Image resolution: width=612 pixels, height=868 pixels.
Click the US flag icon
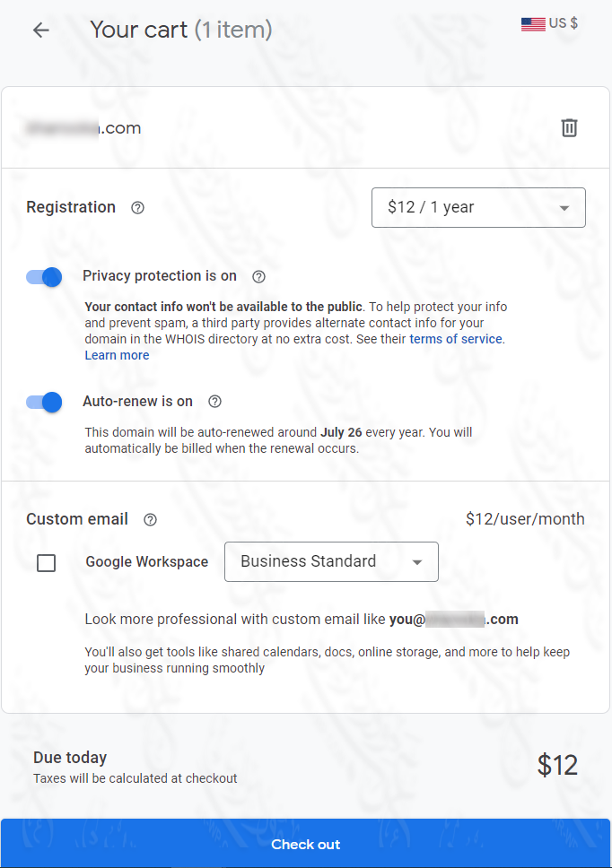pos(533,24)
